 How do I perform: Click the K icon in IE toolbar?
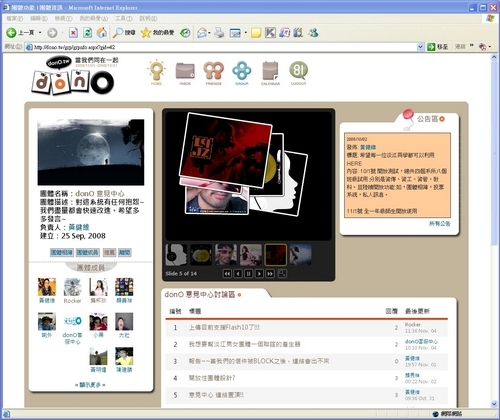click(270, 32)
